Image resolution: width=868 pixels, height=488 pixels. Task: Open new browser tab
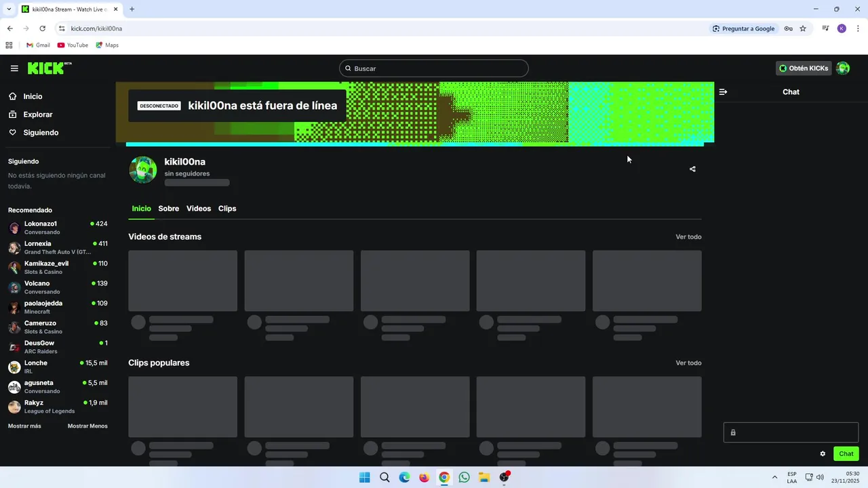pos(132,9)
